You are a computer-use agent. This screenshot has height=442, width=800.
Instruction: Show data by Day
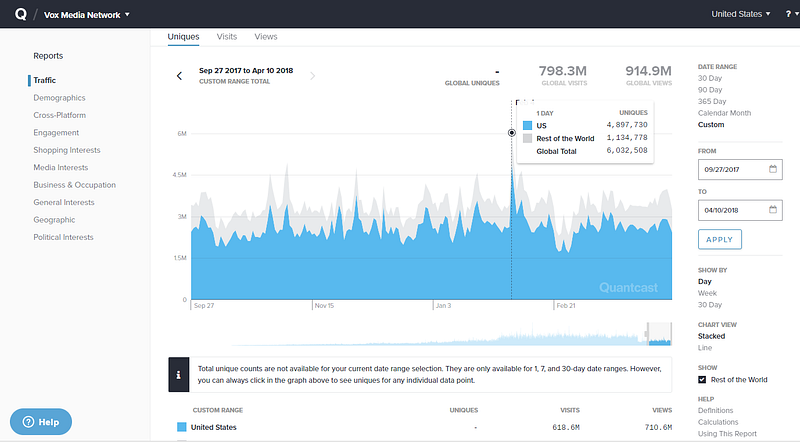(705, 282)
